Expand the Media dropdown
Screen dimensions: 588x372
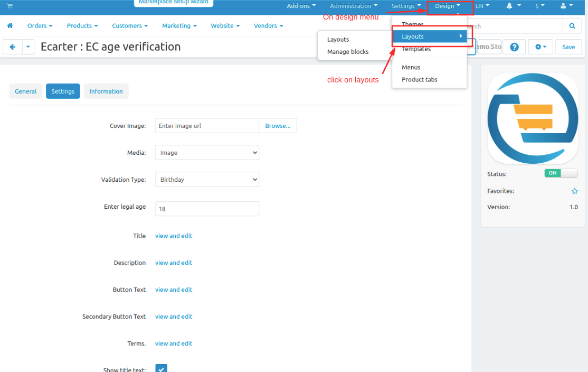coord(207,153)
